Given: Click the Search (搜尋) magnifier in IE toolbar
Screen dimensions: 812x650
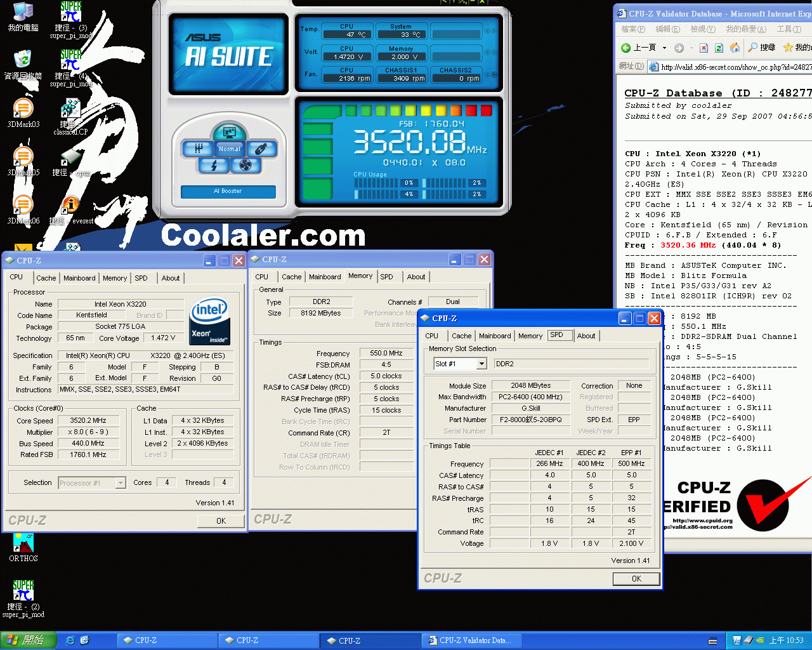Looking at the screenshot, I should coord(762,48).
